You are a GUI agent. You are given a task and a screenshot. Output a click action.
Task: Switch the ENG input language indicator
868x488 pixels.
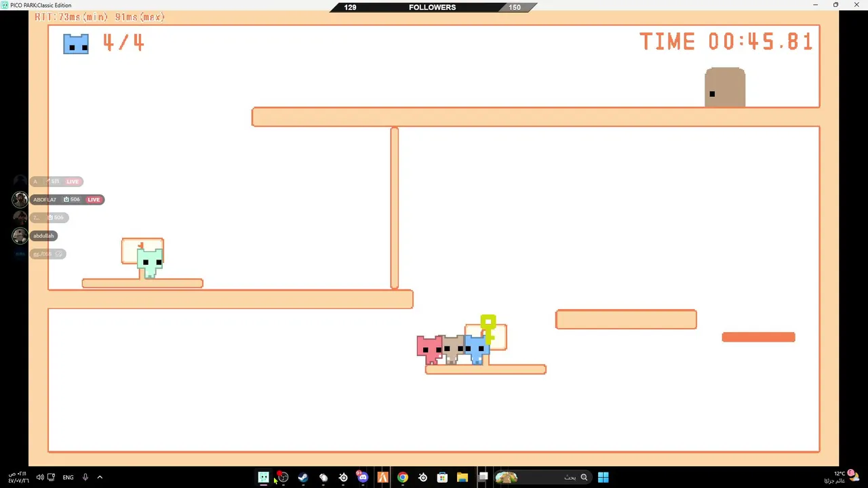coord(68,477)
